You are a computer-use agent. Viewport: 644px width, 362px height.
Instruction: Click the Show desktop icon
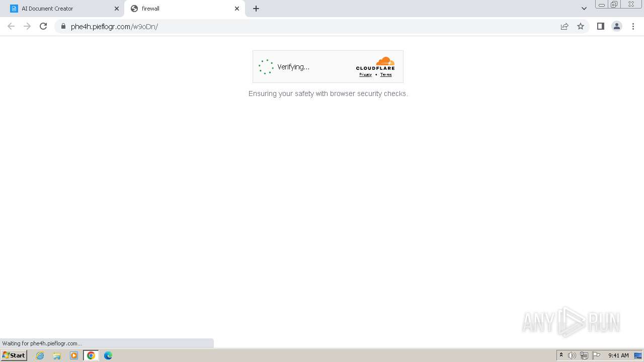pyautogui.click(x=638, y=355)
